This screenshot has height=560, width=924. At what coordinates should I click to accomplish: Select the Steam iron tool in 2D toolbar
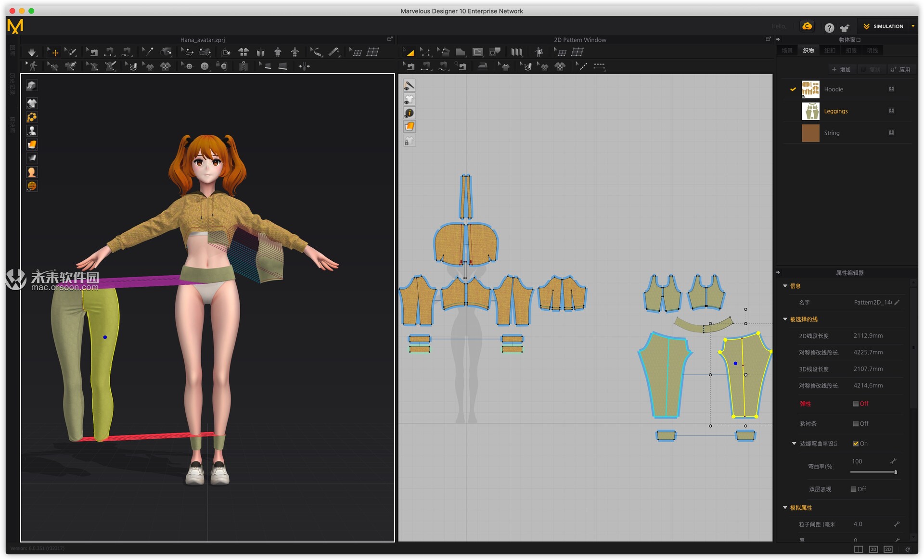point(482,66)
